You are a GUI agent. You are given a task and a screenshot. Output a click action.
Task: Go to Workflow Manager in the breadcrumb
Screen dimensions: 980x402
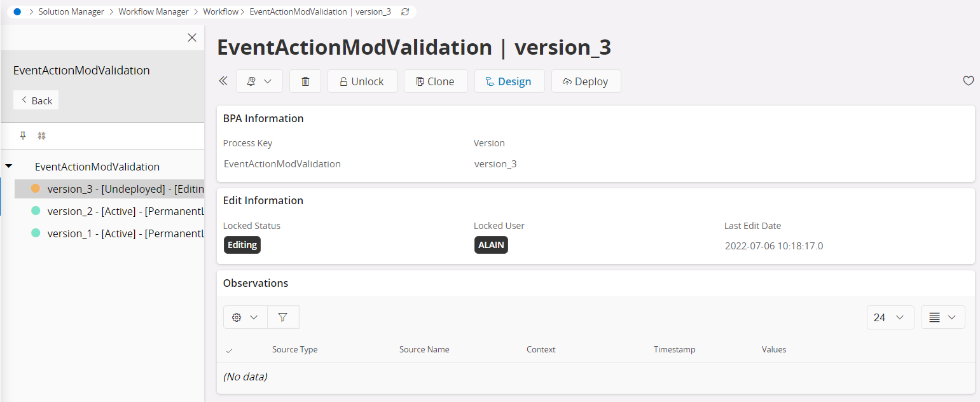[x=153, y=12]
